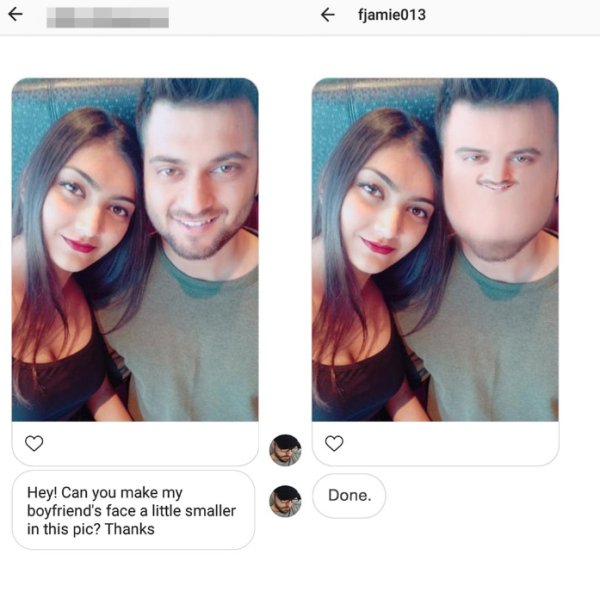Like the edited photo with the heart icon
Viewport: 600px width, 598px height.
[x=334, y=443]
